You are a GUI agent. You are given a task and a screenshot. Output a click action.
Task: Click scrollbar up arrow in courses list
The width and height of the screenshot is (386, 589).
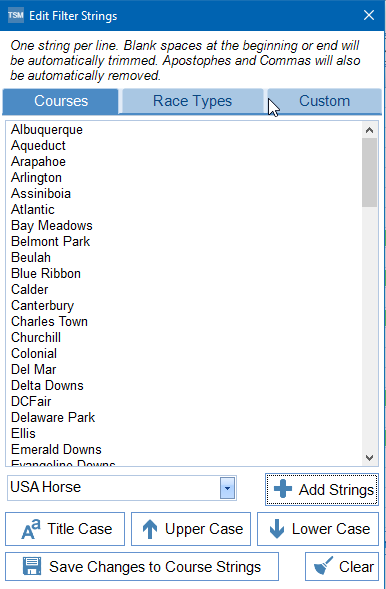(x=369, y=130)
